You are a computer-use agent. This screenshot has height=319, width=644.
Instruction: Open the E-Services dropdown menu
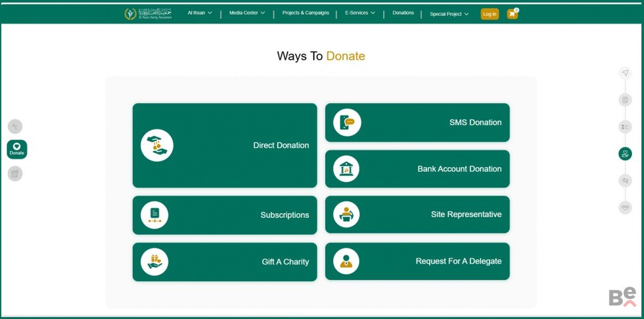(x=359, y=13)
